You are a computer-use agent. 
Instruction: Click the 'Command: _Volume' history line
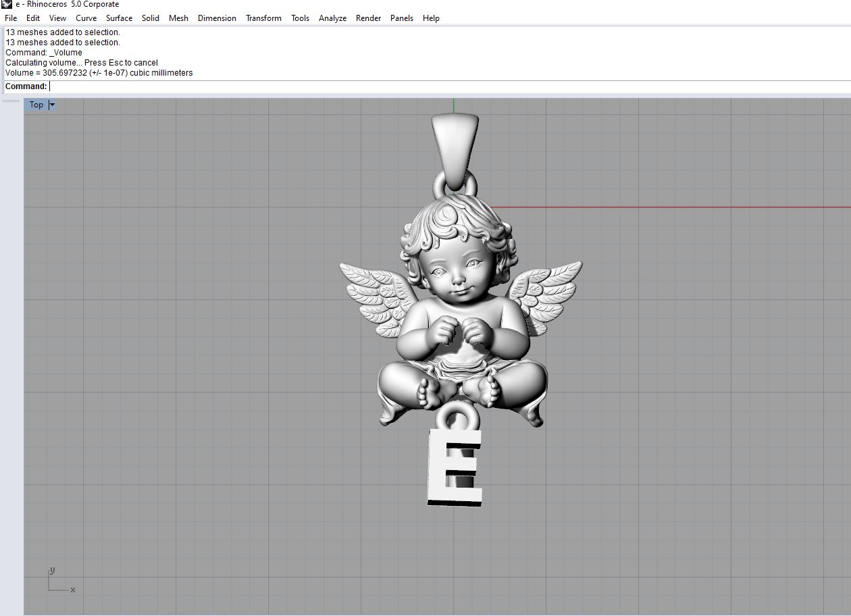pyautogui.click(x=44, y=53)
